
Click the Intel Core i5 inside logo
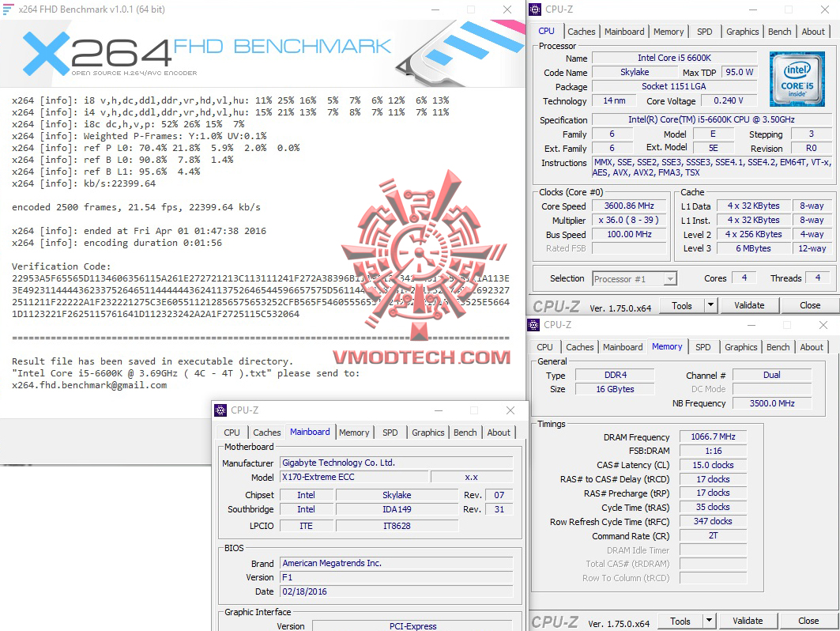point(797,79)
